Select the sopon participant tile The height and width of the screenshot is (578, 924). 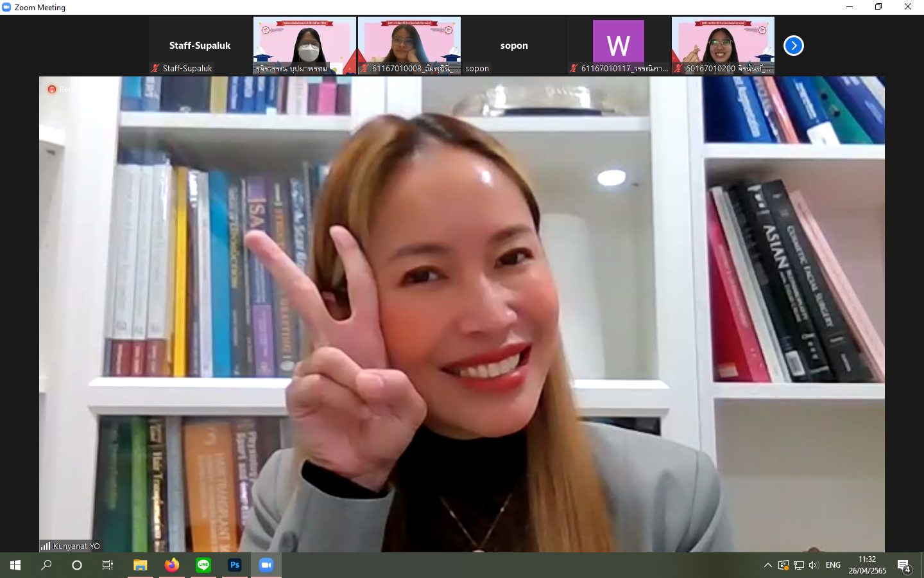click(x=514, y=46)
